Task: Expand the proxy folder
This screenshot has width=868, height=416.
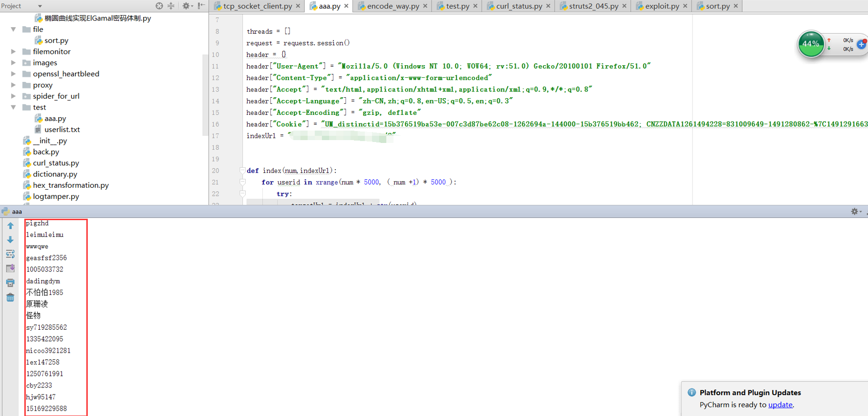Action: [13, 85]
